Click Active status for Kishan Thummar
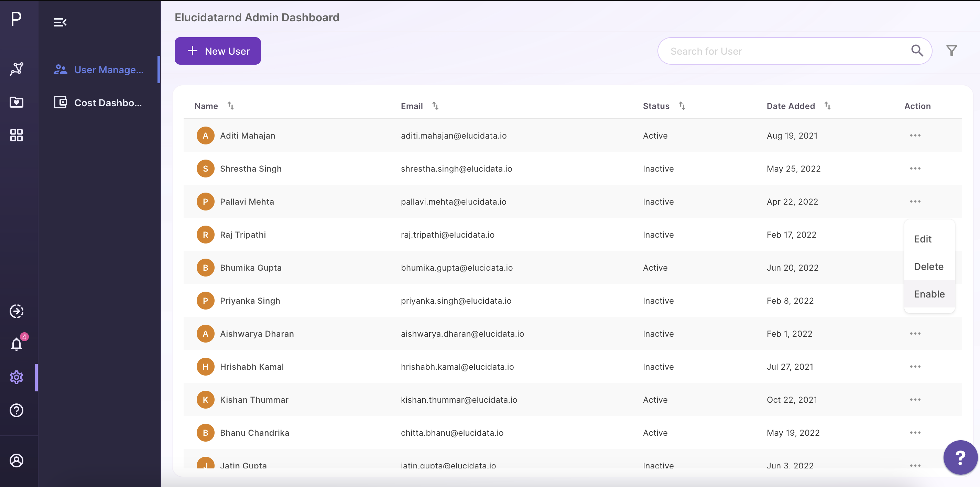The height and width of the screenshot is (487, 980). [x=655, y=400]
